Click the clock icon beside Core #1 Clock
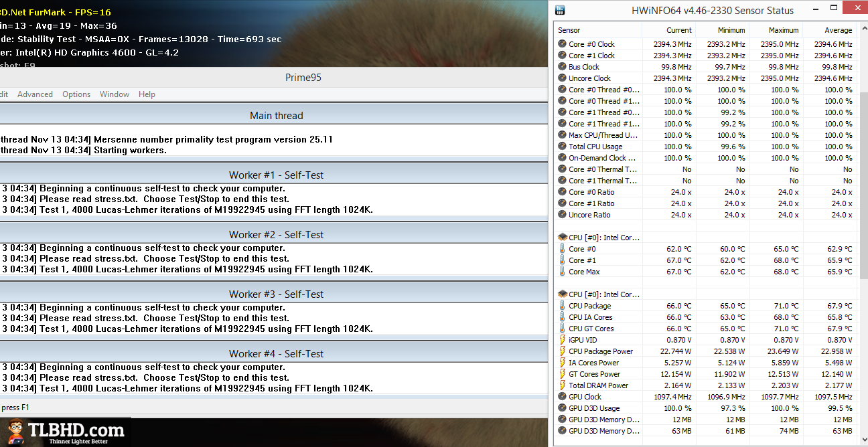This screenshot has height=447, width=868. (562, 56)
